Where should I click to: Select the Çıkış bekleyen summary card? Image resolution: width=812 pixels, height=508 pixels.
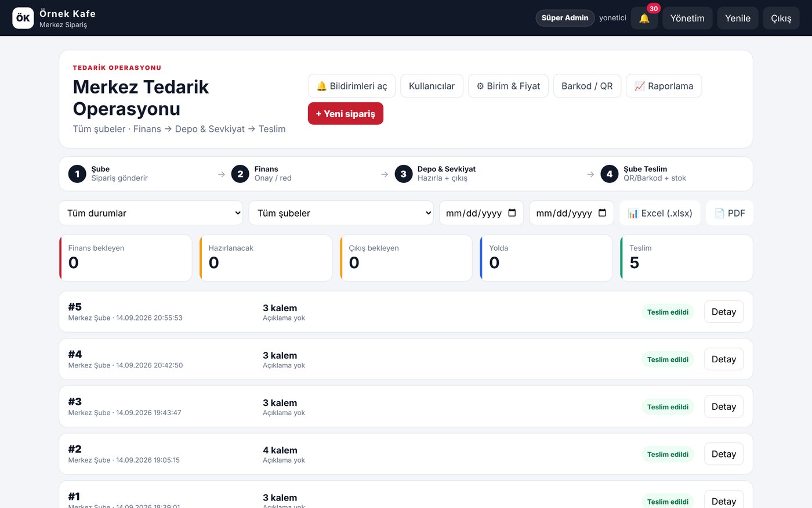[x=406, y=258]
